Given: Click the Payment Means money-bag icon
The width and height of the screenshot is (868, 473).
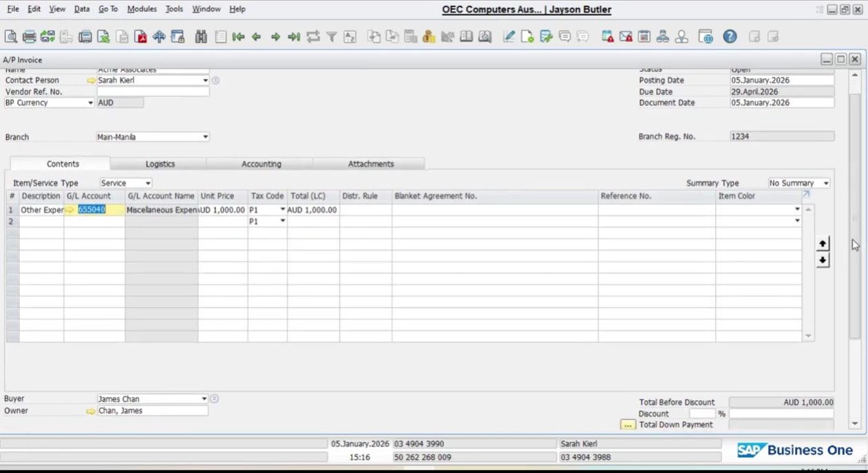Looking at the screenshot, I should coord(429,36).
